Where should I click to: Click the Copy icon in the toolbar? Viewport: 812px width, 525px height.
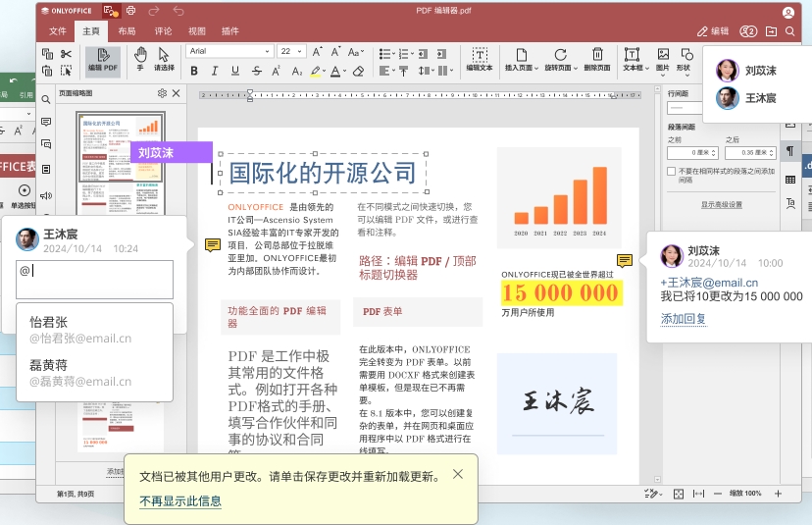(x=48, y=53)
